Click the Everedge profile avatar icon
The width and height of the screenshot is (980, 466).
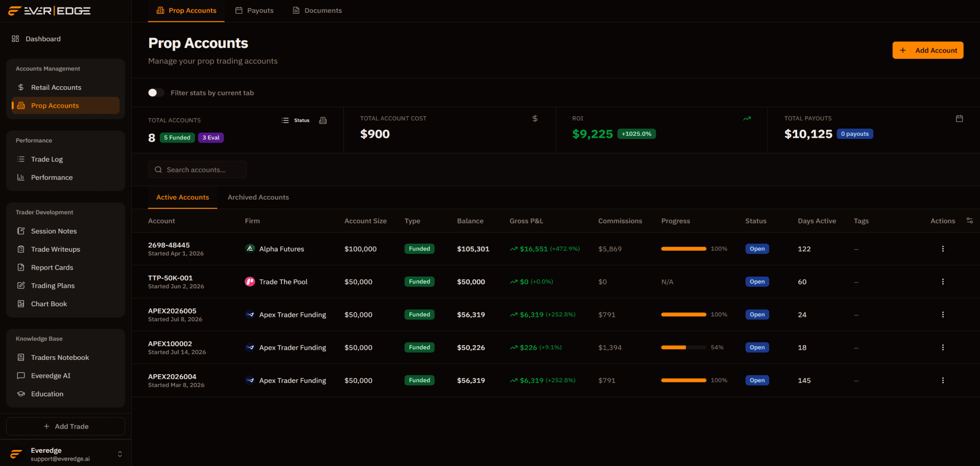pos(16,454)
